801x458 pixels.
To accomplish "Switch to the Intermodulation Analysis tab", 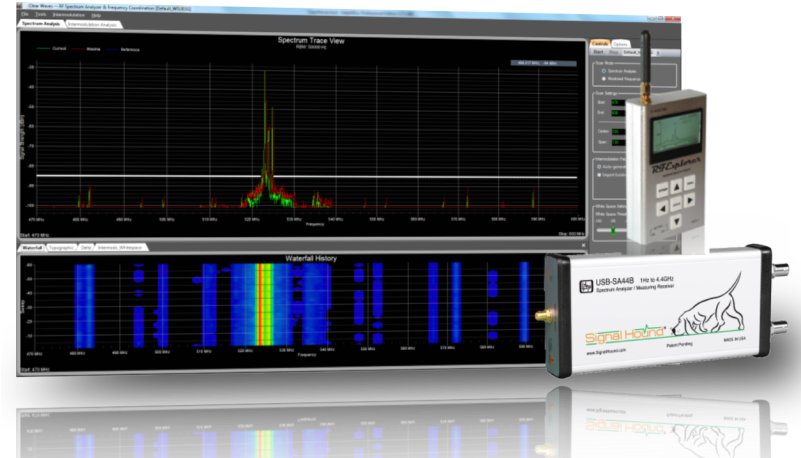I will 93,25.
